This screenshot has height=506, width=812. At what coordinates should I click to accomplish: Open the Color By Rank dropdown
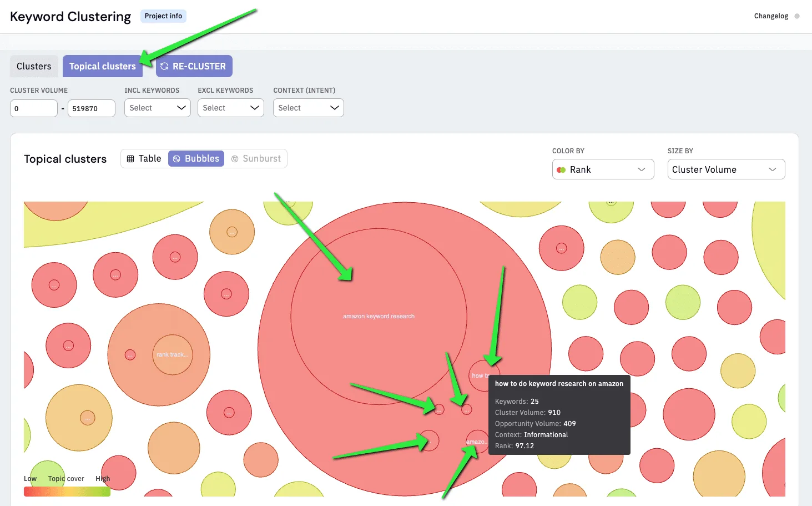603,169
